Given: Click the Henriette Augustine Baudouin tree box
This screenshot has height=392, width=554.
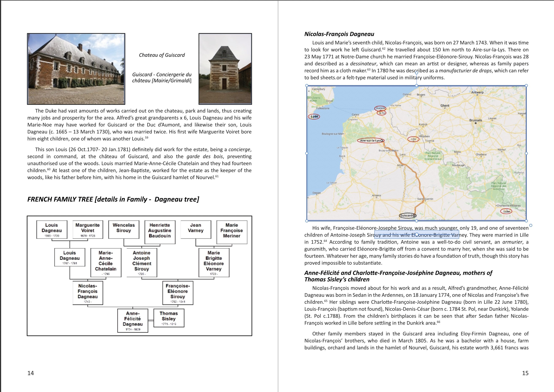Looking at the screenshot, I should pyautogui.click(x=160, y=232).
